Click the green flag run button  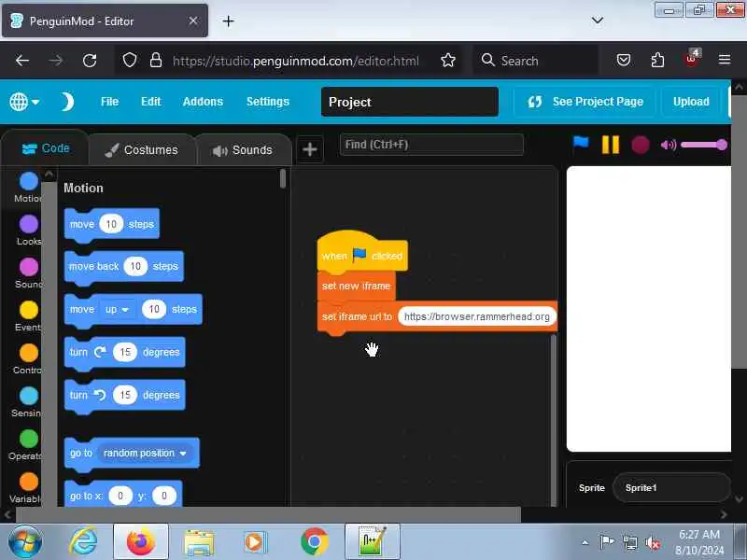[581, 144]
